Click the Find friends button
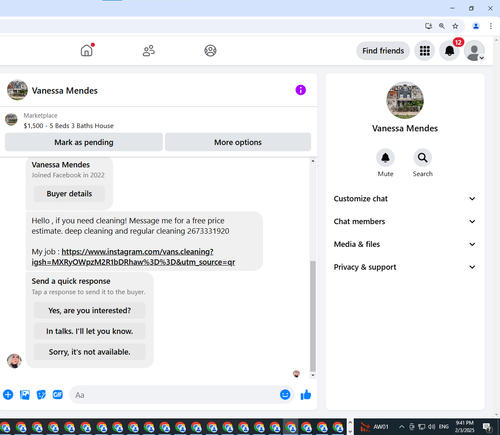This screenshot has height=435, width=500. click(383, 51)
